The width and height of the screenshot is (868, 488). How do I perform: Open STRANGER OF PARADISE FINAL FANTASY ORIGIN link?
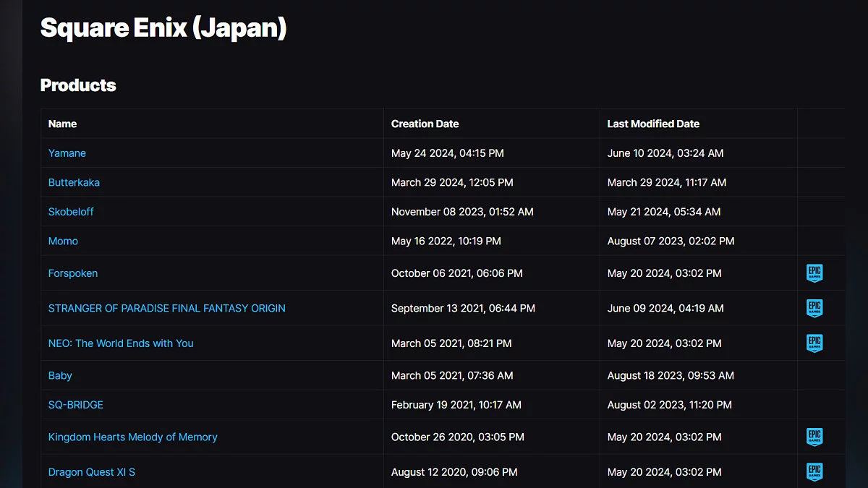(x=166, y=308)
